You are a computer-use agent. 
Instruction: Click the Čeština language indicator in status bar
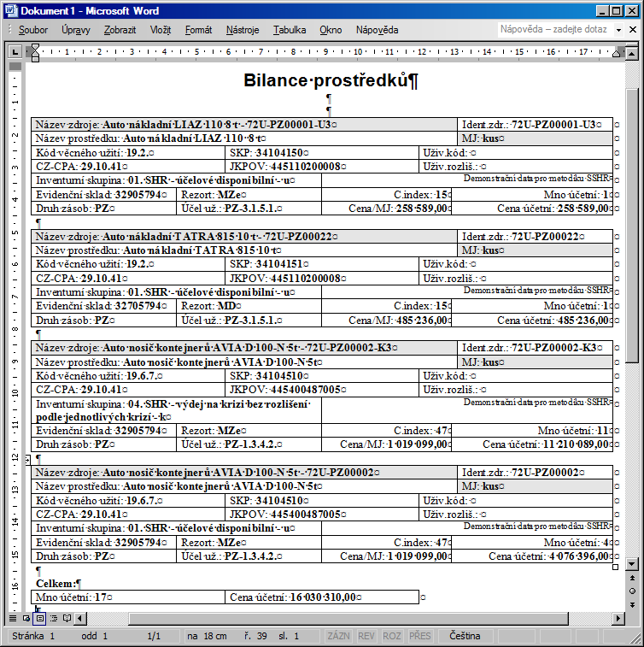[x=465, y=636]
